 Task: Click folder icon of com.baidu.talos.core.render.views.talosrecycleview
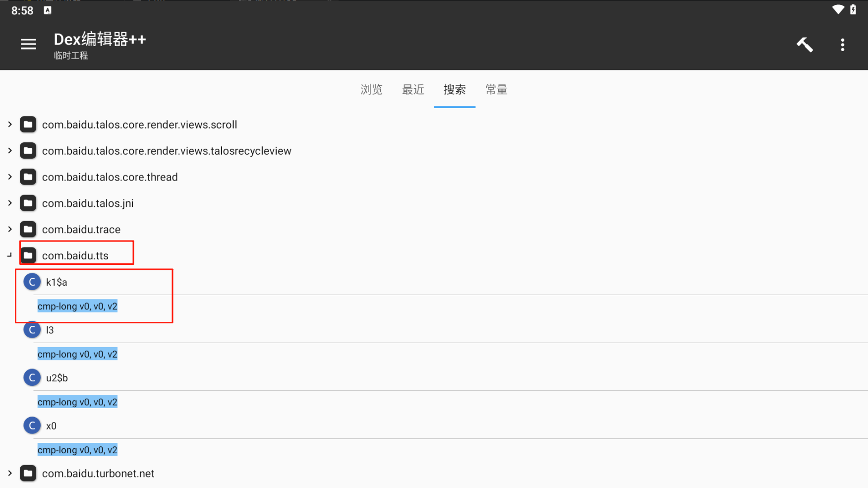pyautogui.click(x=28, y=151)
